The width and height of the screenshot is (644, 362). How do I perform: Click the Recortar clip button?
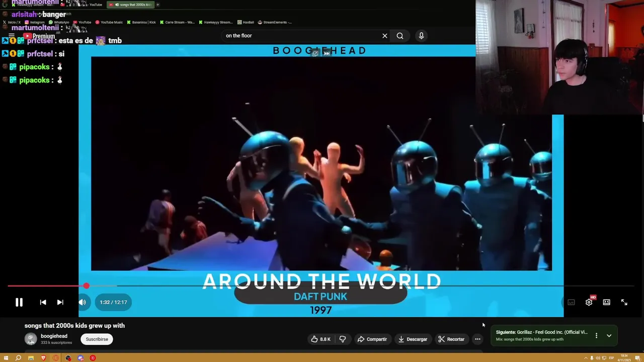[x=451, y=339]
